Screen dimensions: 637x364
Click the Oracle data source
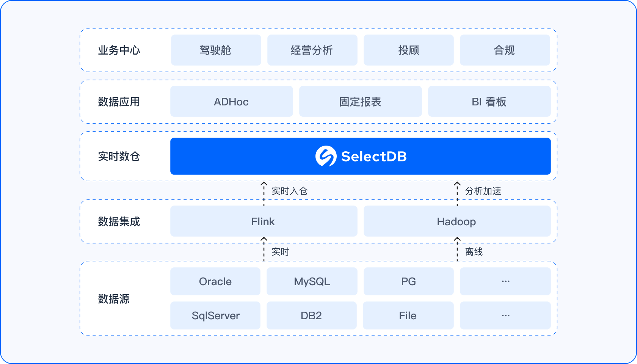[215, 281]
